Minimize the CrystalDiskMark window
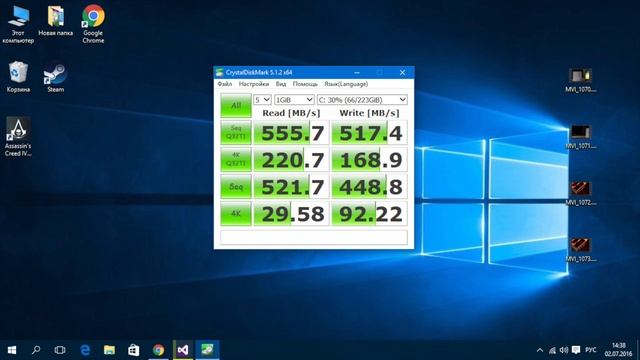 point(357,73)
